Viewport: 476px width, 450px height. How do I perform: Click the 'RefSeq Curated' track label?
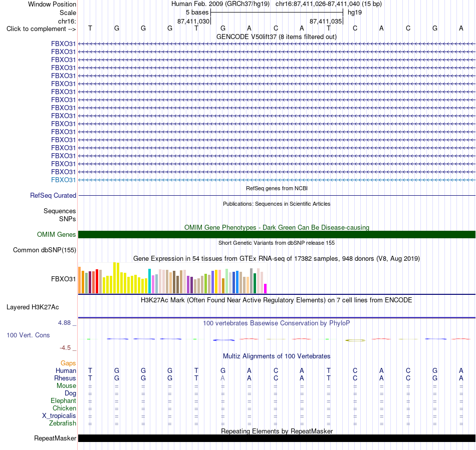point(53,196)
